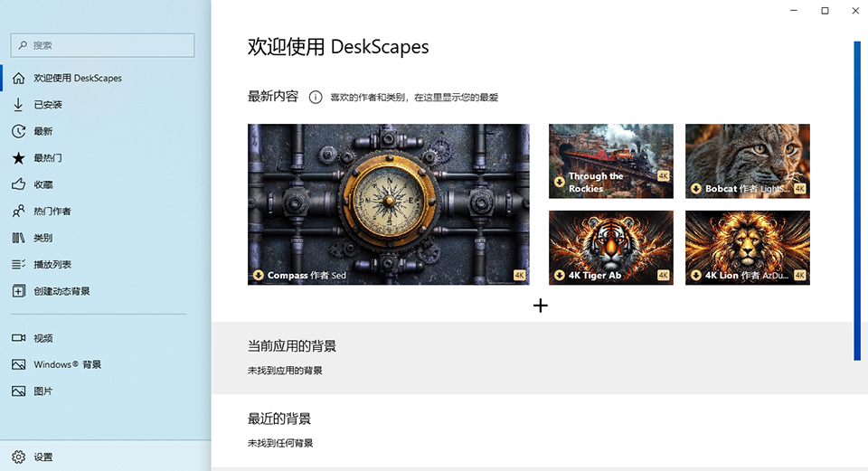Click the home icon beside 欢迎使用 DeskScapes

18,78
